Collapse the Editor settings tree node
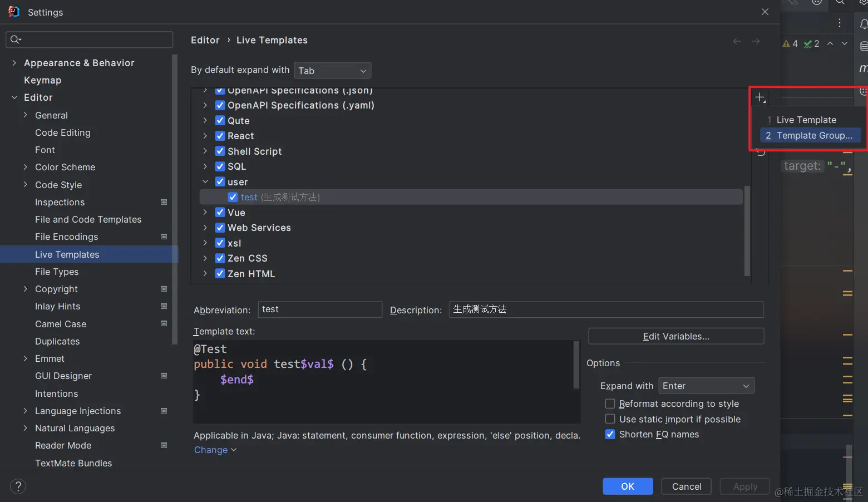Viewport: 868px width, 502px height. coord(14,97)
